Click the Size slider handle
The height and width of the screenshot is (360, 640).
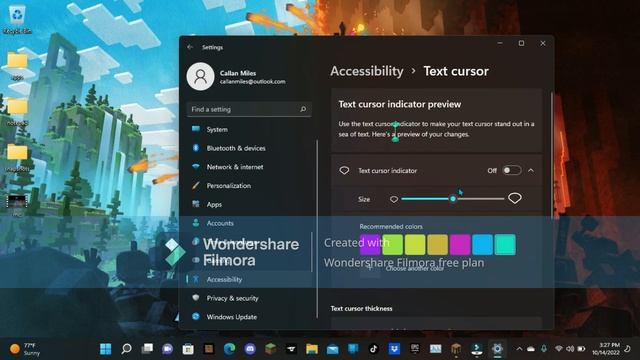tap(453, 199)
